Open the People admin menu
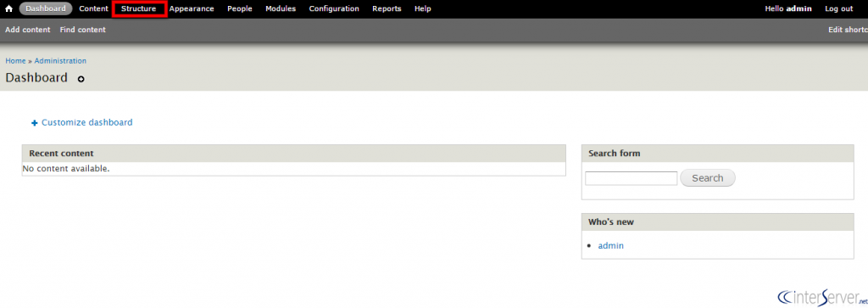 (x=240, y=8)
